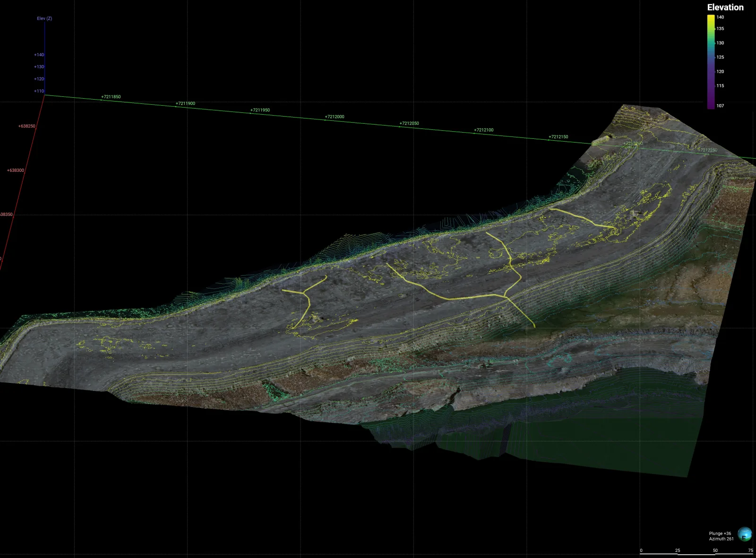Click the +7212150 northing label
Viewport: 756px width, 558px height.
(558, 137)
